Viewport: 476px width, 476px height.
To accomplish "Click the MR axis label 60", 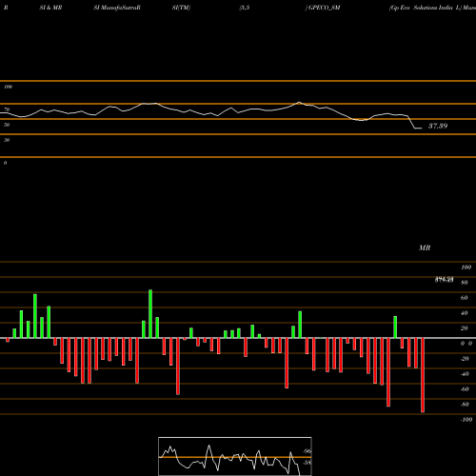I will (465, 298).
